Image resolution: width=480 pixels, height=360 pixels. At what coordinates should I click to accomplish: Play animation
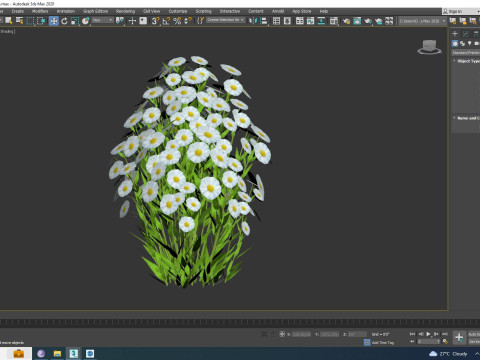click(428, 334)
